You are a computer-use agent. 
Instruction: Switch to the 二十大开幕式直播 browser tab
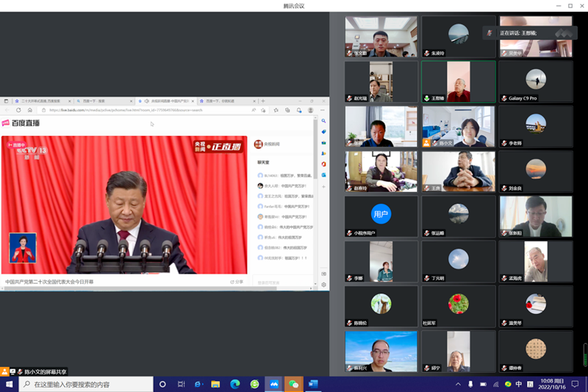pos(43,101)
